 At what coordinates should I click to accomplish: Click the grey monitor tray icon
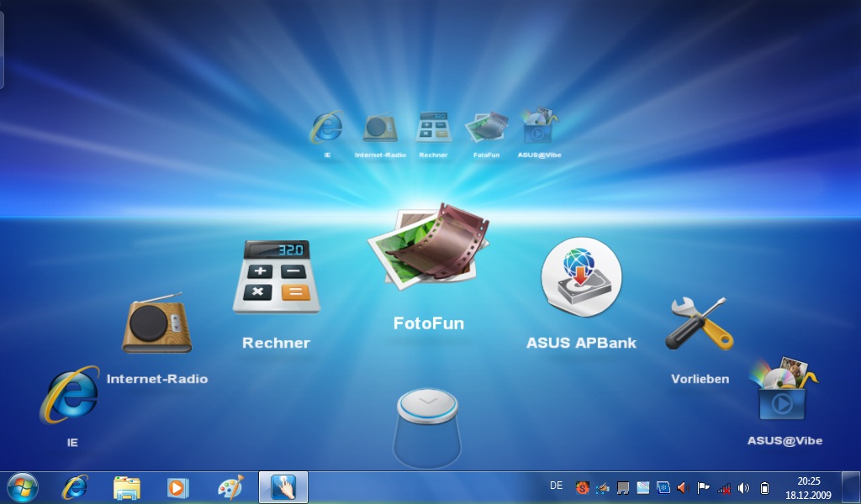click(623, 487)
